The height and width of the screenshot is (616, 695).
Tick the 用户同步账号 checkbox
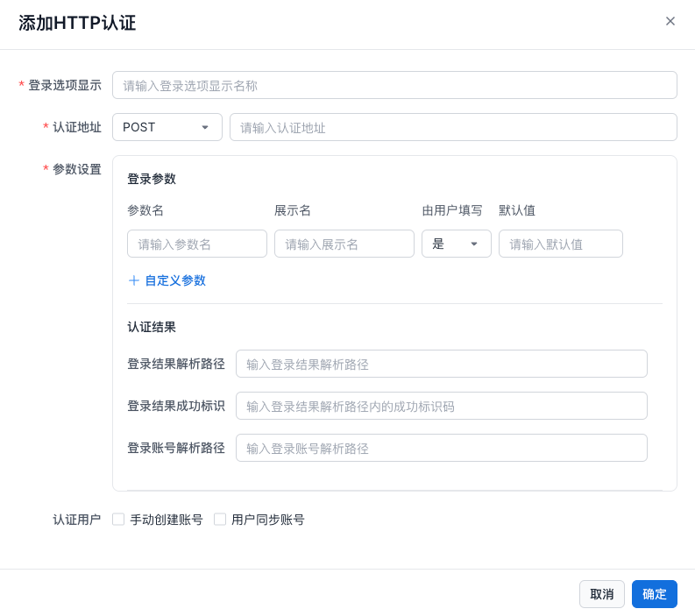[220, 520]
